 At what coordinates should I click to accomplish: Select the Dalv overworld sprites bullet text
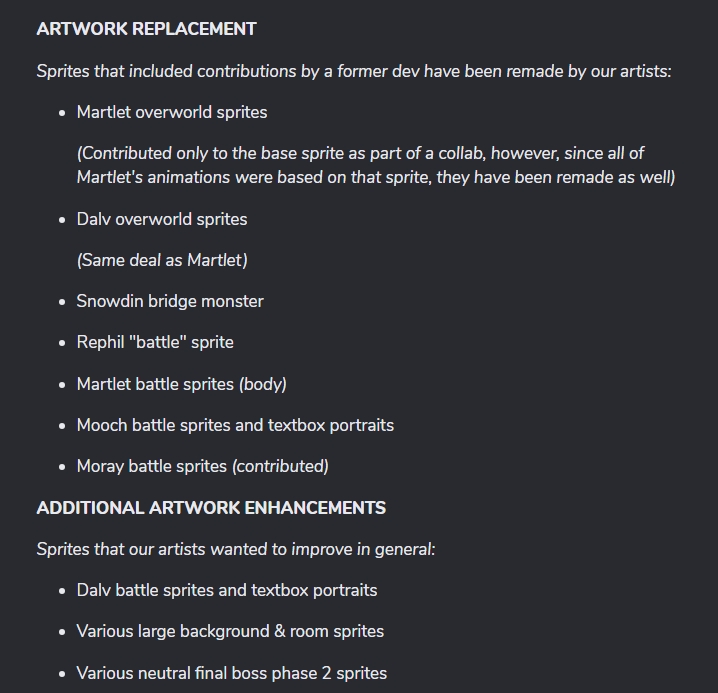(x=162, y=219)
